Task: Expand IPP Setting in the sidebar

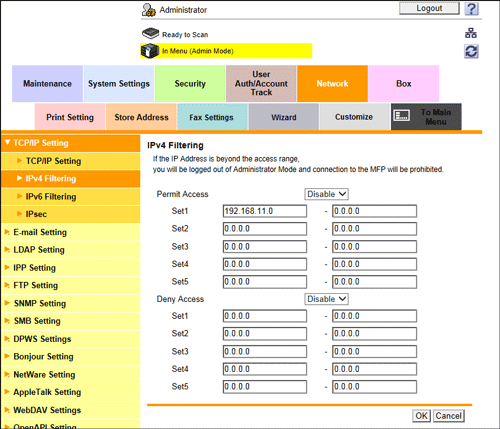Action: click(70, 268)
